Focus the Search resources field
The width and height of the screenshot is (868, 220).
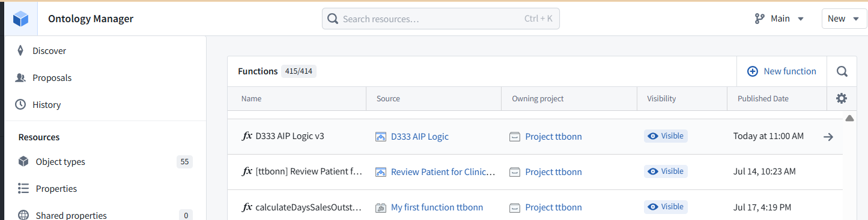[x=441, y=19]
